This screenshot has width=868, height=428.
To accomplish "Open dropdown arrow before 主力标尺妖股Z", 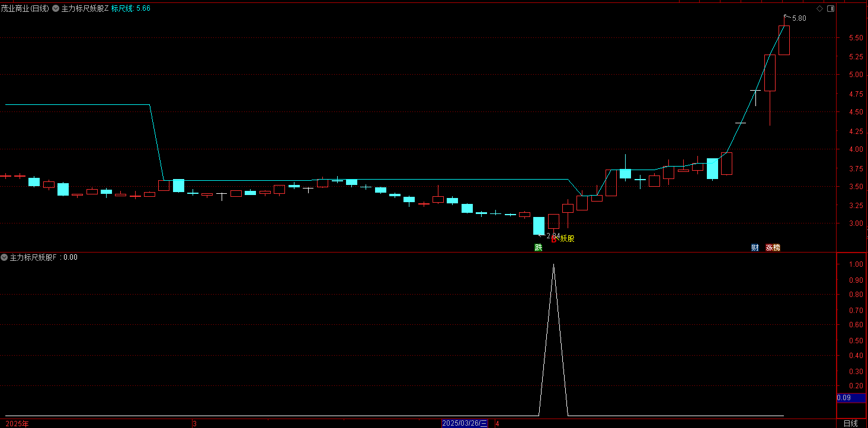I will click(x=56, y=9).
